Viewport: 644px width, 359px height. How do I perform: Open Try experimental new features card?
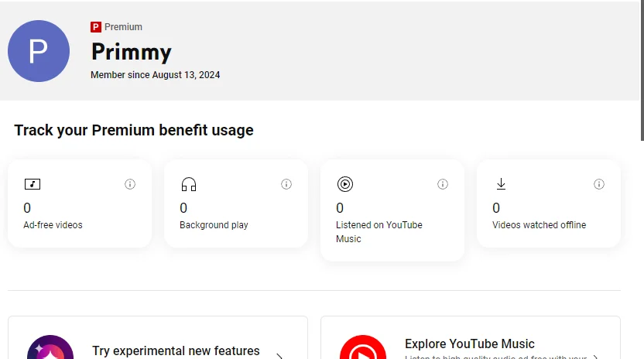coord(158,337)
